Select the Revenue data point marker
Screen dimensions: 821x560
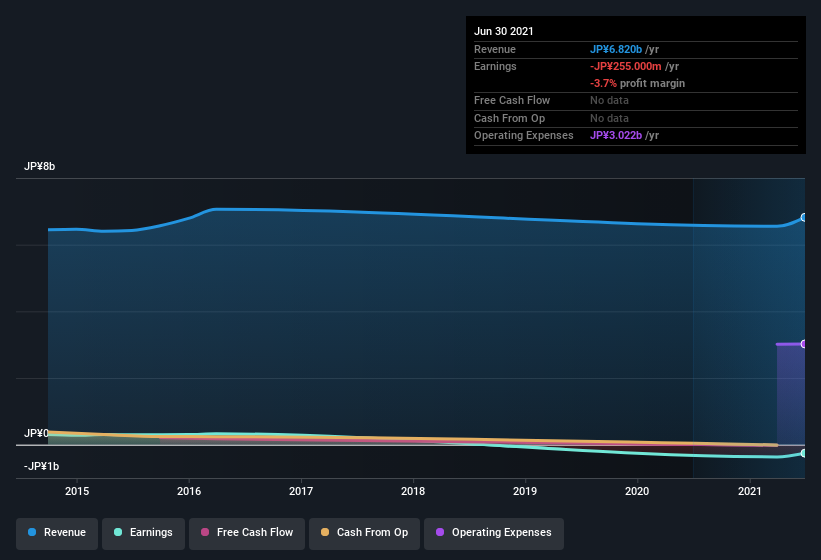click(804, 218)
